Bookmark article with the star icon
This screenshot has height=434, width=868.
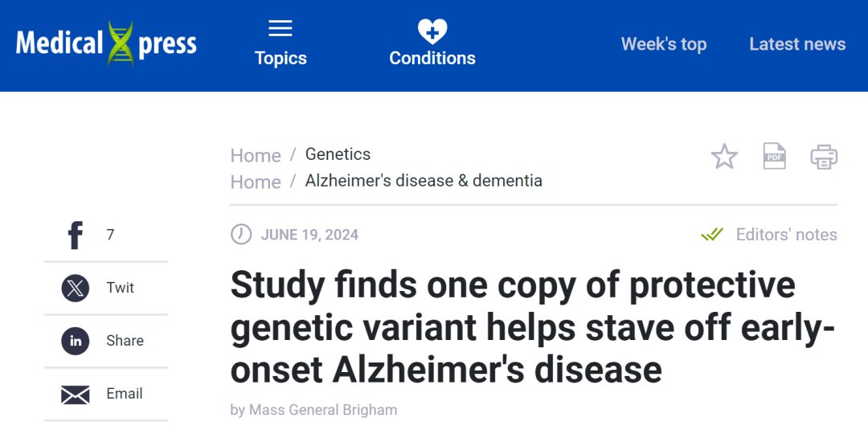[724, 157]
